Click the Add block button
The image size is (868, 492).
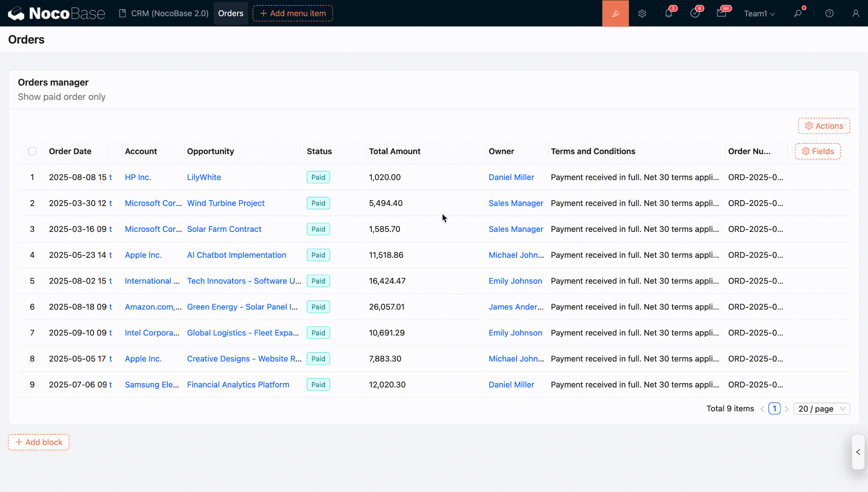click(39, 442)
